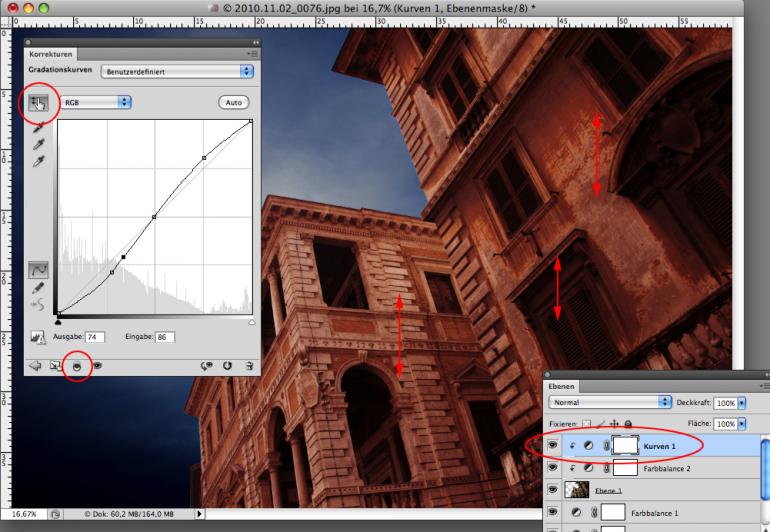The image size is (770, 532).
Task: Pick the white point eyedropper in Curves
Action: tap(38, 161)
